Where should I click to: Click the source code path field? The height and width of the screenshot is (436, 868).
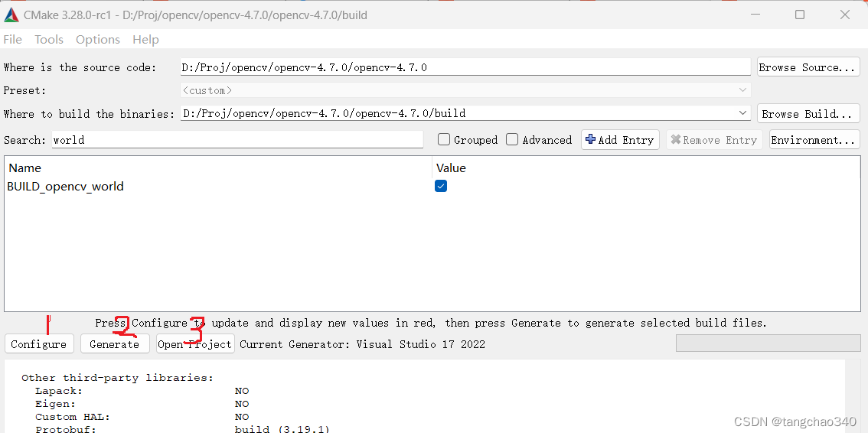465,67
